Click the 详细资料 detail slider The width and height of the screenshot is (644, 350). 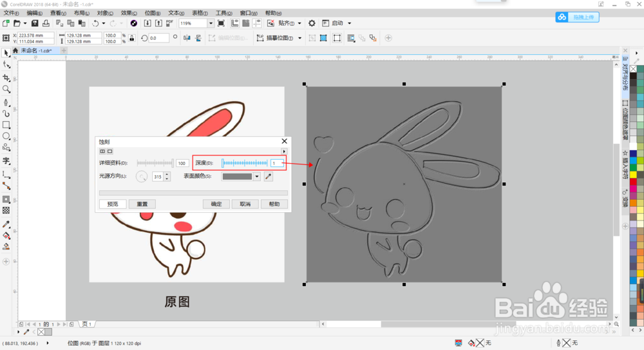155,163
